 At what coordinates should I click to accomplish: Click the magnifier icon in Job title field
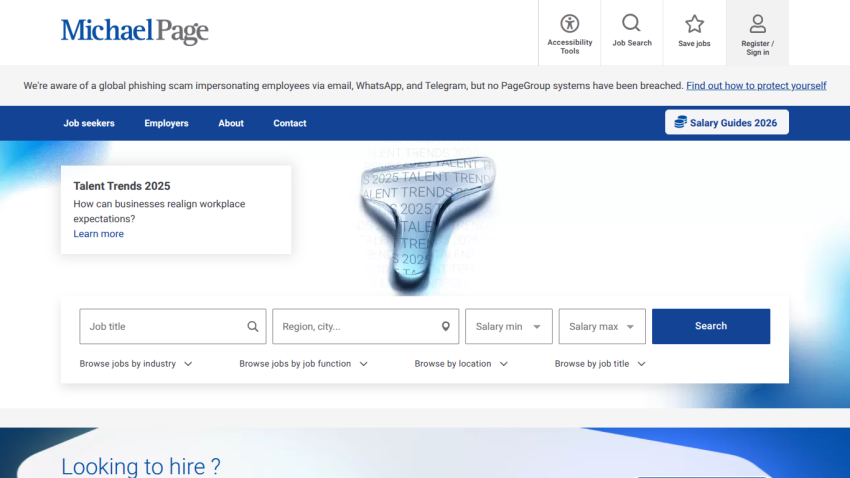coord(253,326)
